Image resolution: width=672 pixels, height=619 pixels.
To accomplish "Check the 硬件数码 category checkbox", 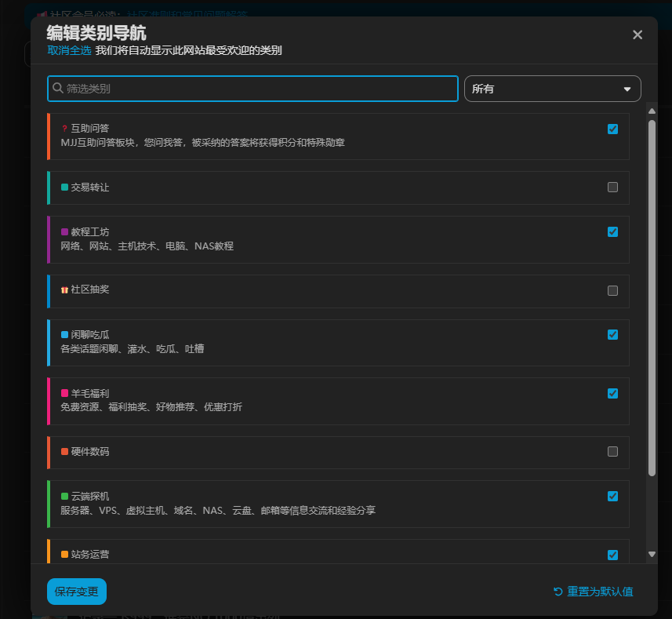I will 612,452.
